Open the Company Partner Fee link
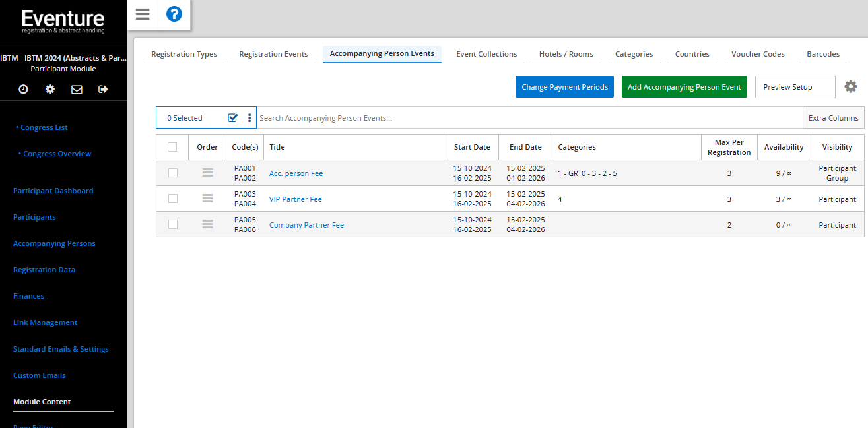Screen dimensions: 868x428 pyautogui.click(x=306, y=225)
